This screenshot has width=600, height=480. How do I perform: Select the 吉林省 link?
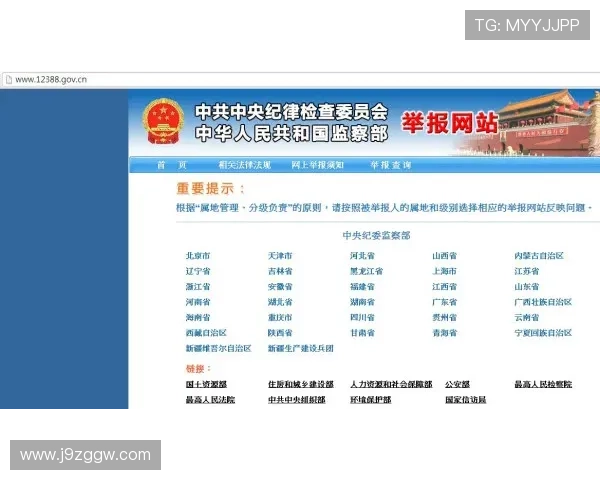coord(280,271)
